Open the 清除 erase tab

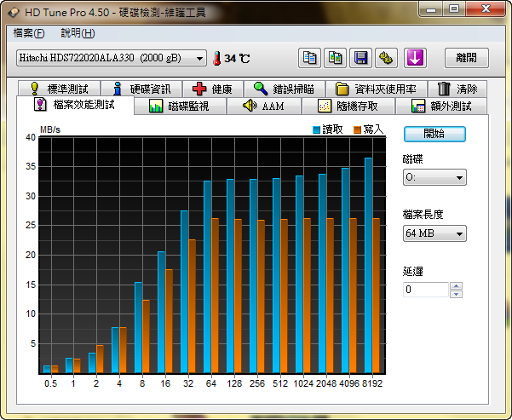point(457,89)
